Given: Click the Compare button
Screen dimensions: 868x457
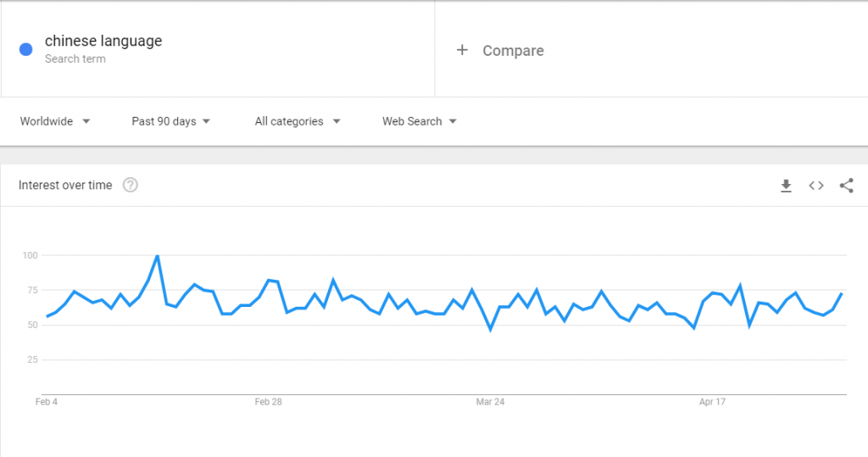Looking at the screenshot, I should (500, 50).
